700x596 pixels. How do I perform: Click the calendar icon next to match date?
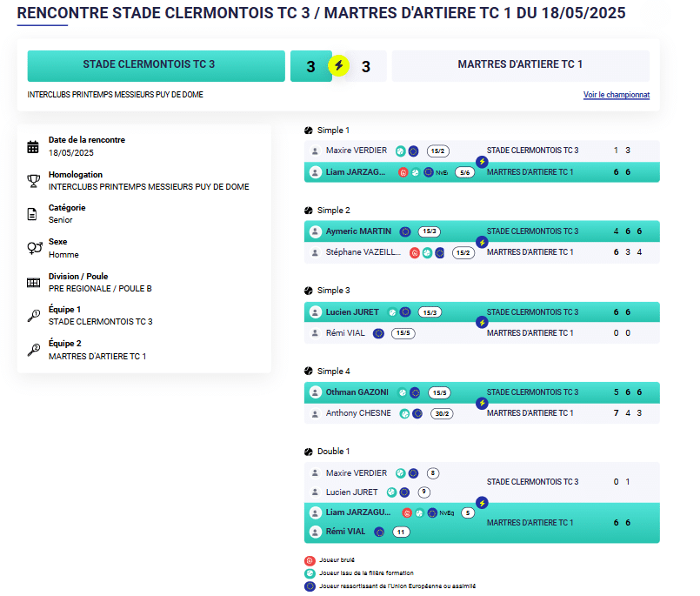pyautogui.click(x=33, y=146)
